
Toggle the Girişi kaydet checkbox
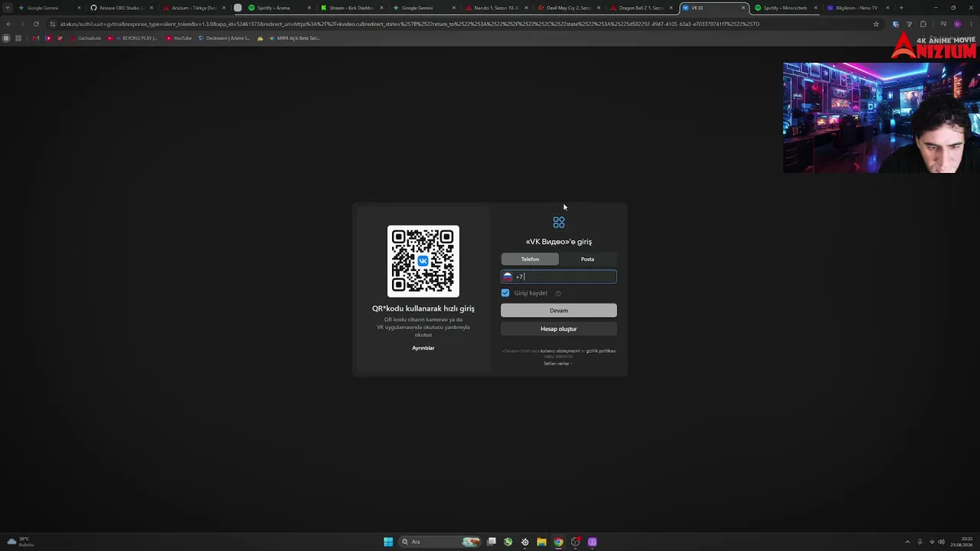[505, 293]
